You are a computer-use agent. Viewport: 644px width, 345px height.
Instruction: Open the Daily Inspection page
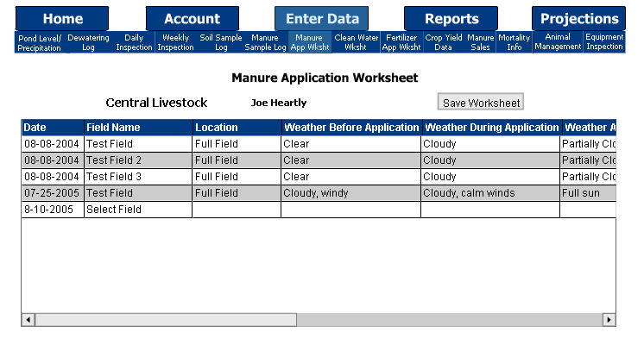point(134,42)
